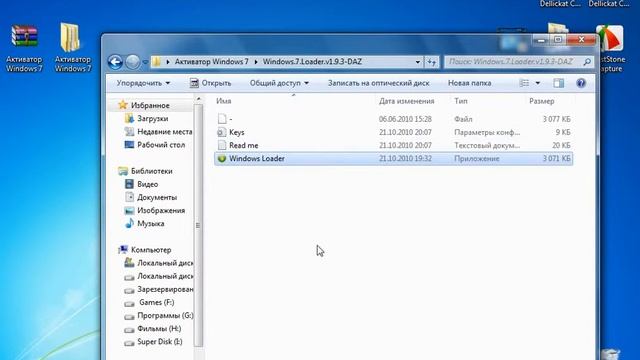Refresh the folder with the refresh button
640x360 pixels.
coord(431,62)
